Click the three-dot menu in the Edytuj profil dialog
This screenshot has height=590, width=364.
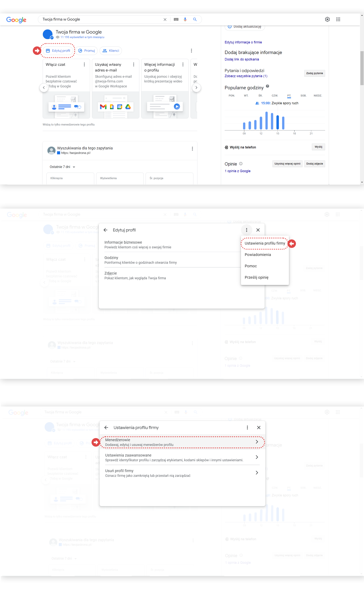(x=246, y=230)
